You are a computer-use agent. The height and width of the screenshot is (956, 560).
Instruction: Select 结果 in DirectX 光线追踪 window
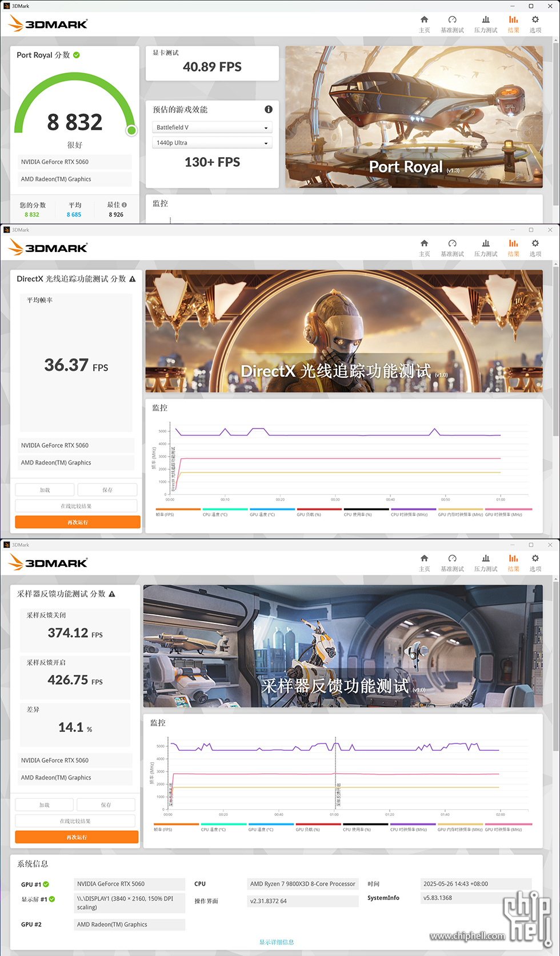pos(513,248)
